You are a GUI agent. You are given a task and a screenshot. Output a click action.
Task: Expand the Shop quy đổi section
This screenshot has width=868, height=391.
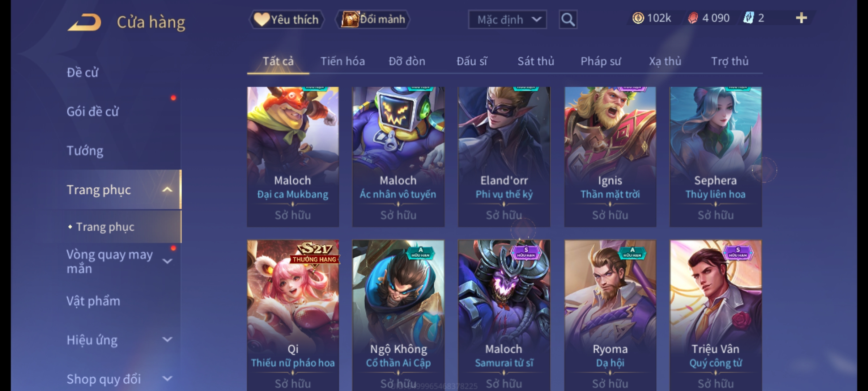tap(167, 379)
